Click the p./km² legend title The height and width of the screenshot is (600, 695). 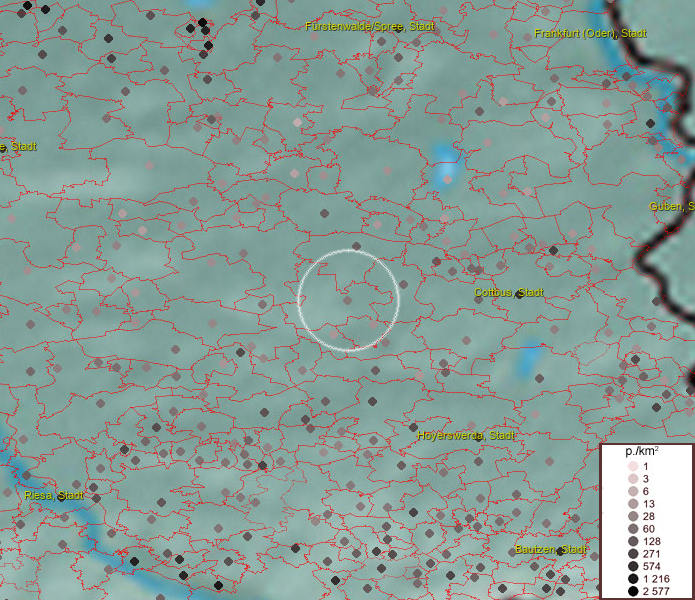coord(641,452)
